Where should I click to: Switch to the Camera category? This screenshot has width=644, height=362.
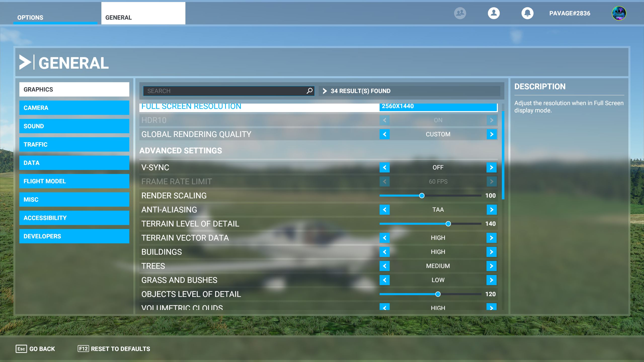point(74,108)
